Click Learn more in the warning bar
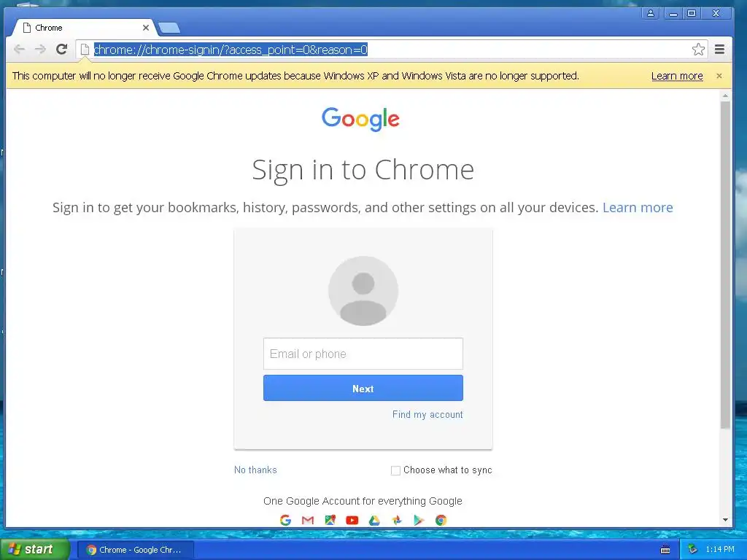The width and height of the screenshot is (747, 560). tap(677, 76)
